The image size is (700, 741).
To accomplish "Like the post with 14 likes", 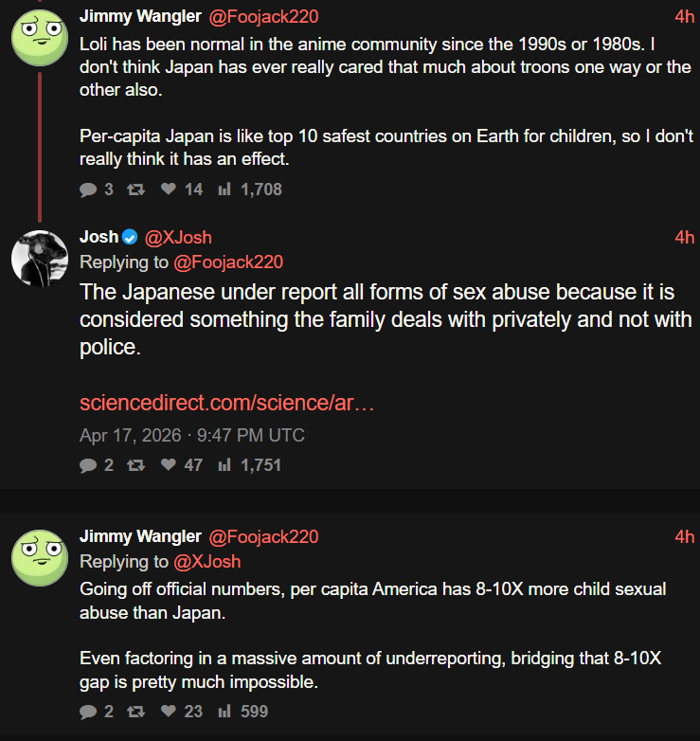I will pos(169,190).
